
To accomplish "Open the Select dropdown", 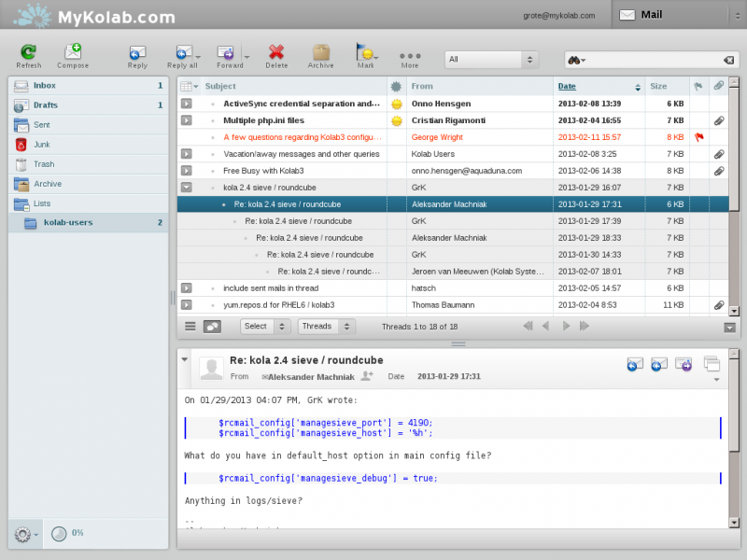I will pos(265,326).
